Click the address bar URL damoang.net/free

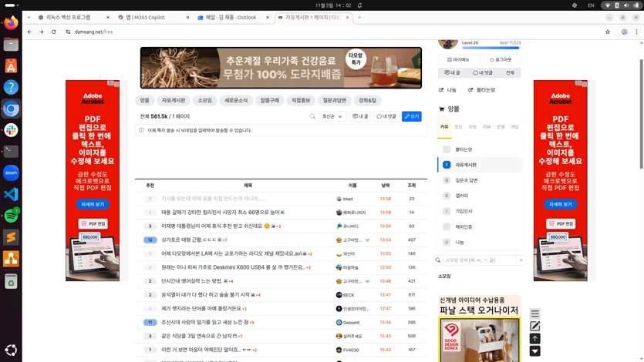coord(93,32)
